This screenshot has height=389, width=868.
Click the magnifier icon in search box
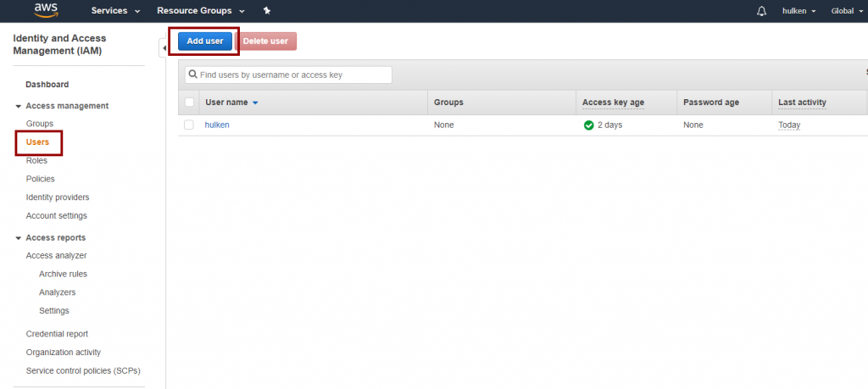[193, 75]
